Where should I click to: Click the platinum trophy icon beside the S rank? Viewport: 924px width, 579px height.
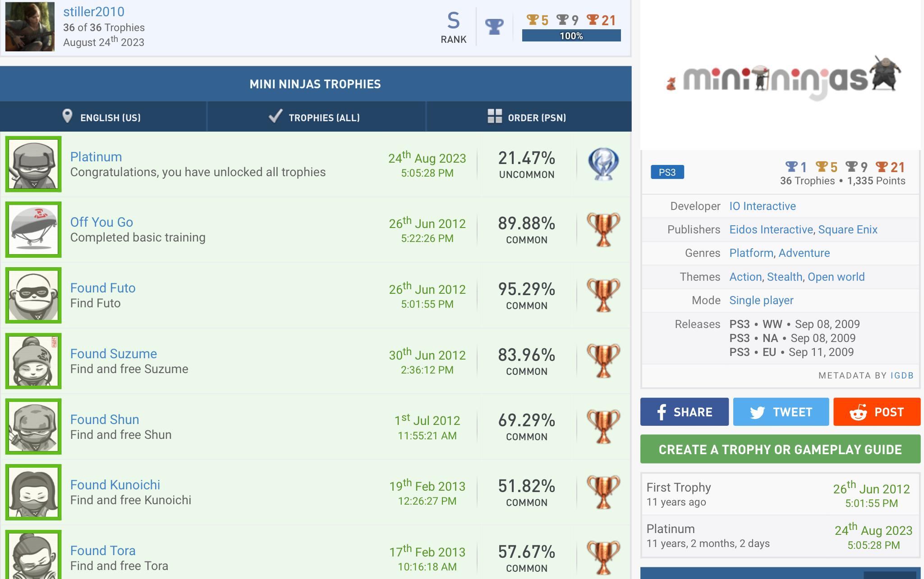494,27
